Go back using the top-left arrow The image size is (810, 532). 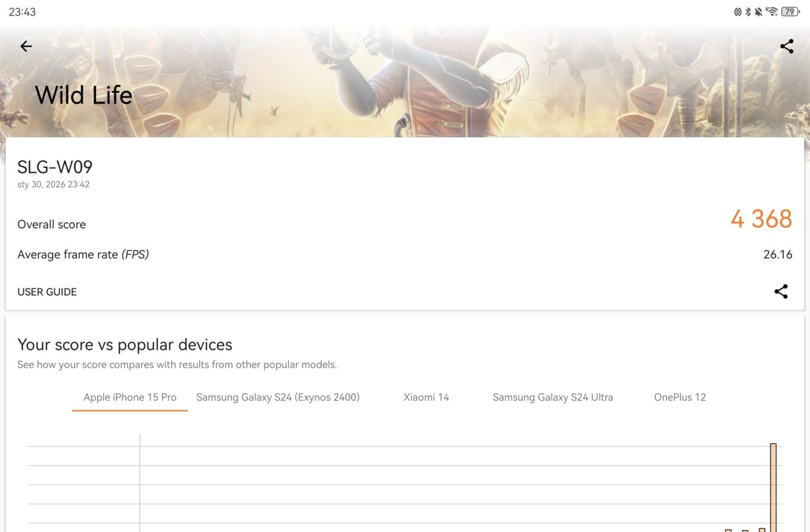(x=26, y=46)
